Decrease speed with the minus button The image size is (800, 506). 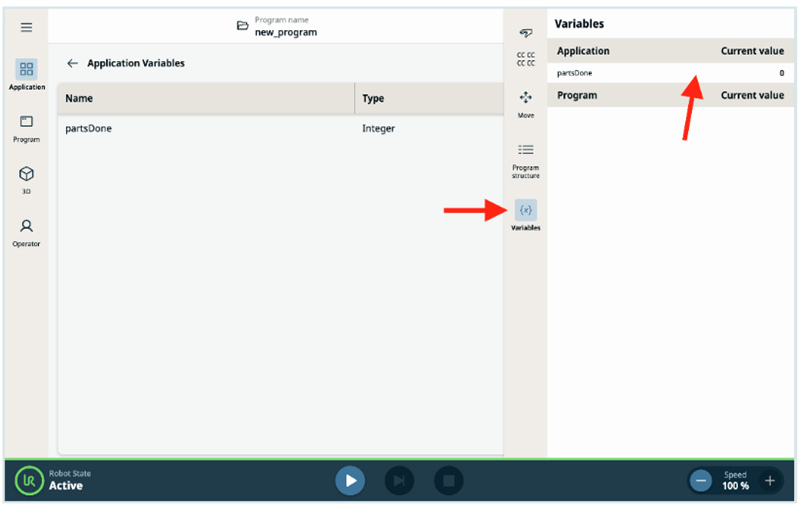[x=702, y=480]
